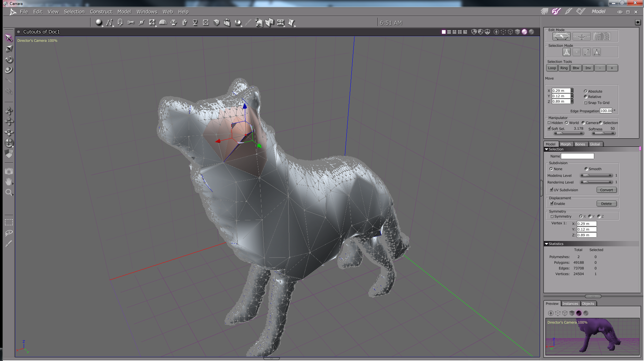644x361 pixels.
Task: Click the X move value stepper arrows
Action: 572,91
